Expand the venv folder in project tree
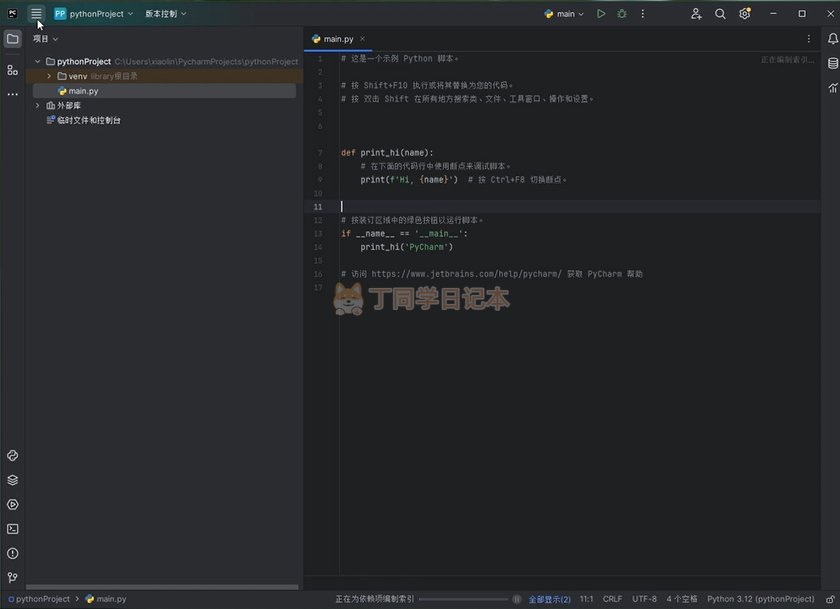Image resolution: width=840 pixels, height=609 pixels. tap(49, 76)
